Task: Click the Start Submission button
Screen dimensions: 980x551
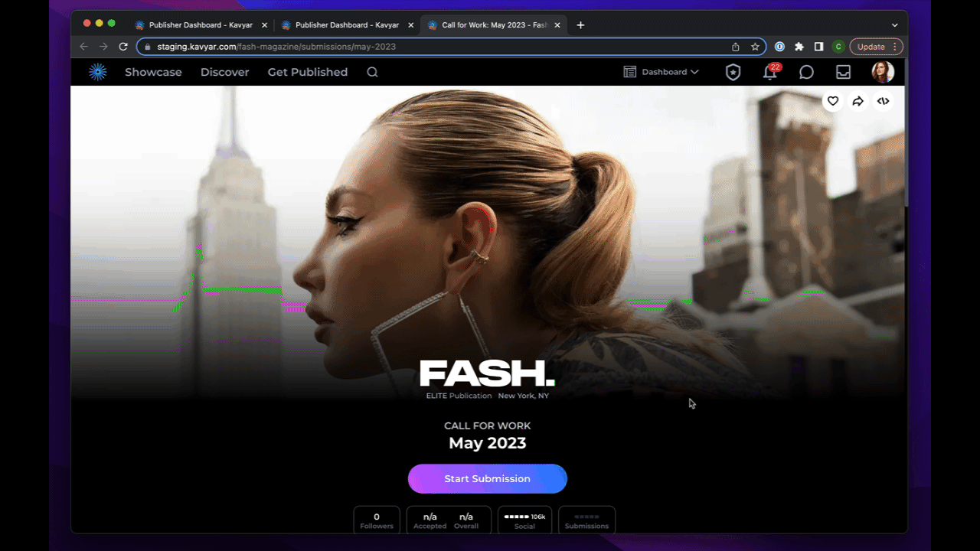Action: (488, 478)
